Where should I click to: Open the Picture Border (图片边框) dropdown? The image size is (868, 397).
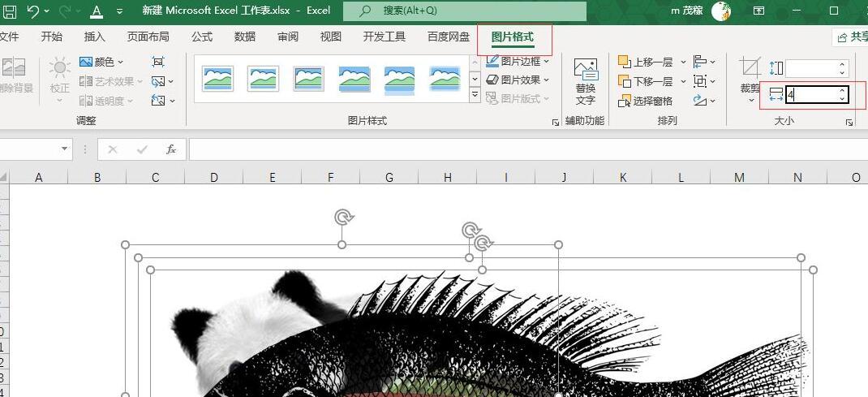pyautogui.click(x=518, y=61)
